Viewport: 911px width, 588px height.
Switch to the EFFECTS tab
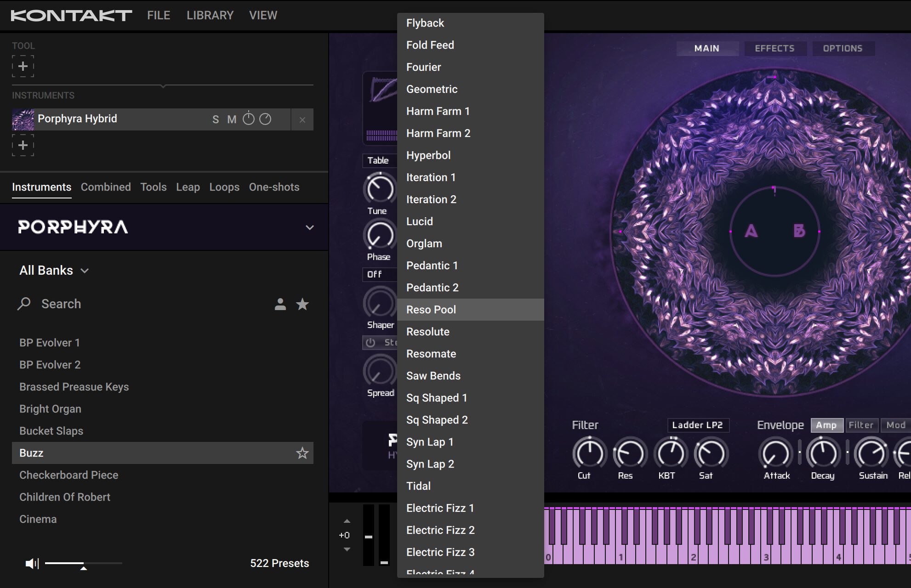(774, 49)
